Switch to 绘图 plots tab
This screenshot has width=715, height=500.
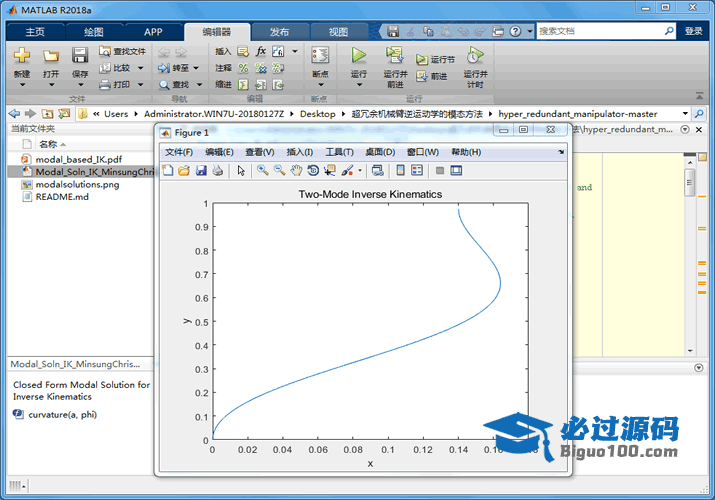pos(94,32)
